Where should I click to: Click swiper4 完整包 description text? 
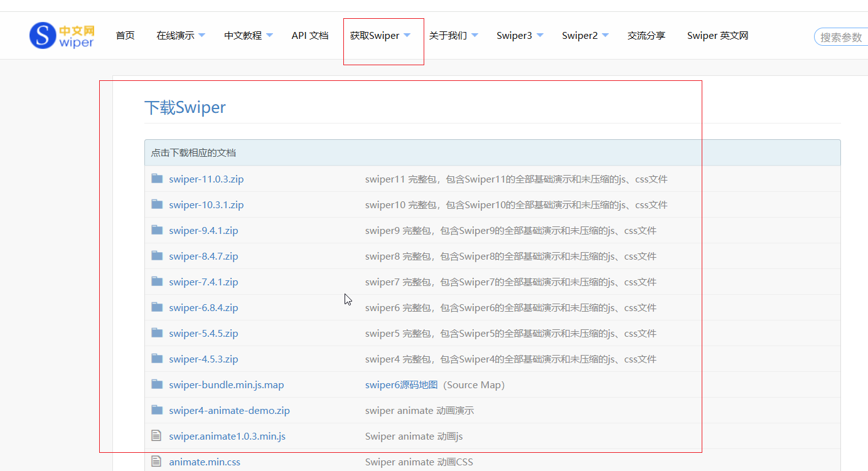[511, 359]
